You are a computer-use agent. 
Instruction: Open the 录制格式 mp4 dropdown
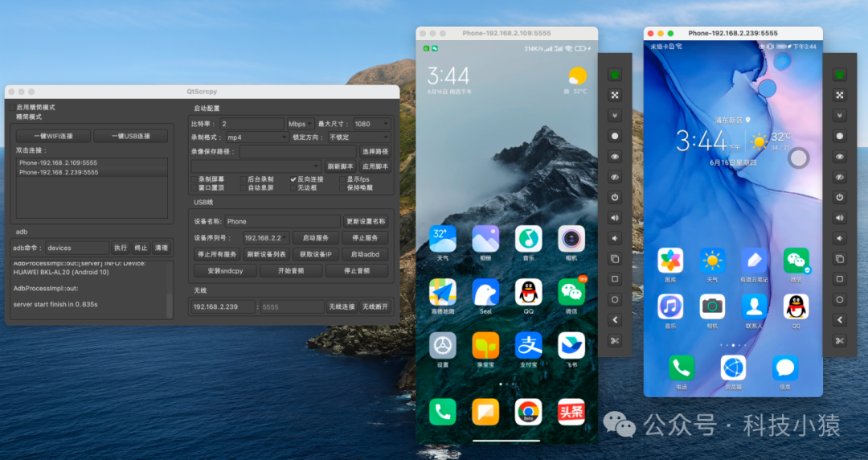coord(255,138)
